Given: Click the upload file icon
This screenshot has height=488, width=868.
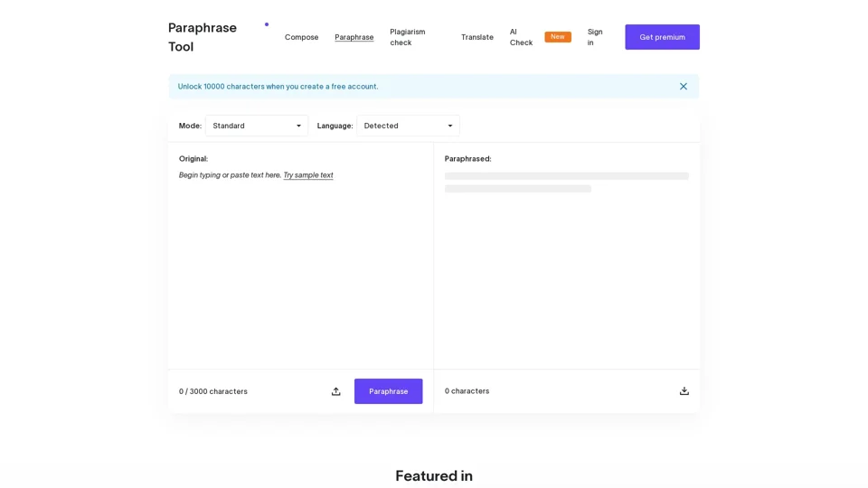Looking at the screenshot, I should pos(335,391).
